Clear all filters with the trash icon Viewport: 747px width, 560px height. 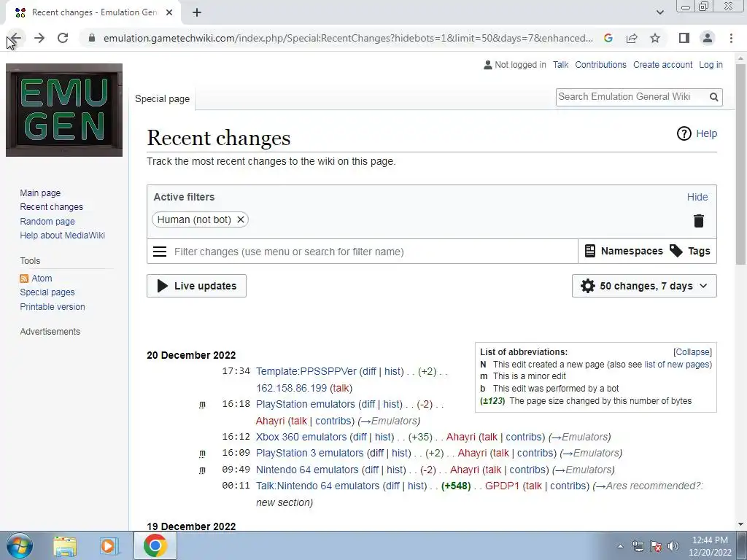coord(698,220)
